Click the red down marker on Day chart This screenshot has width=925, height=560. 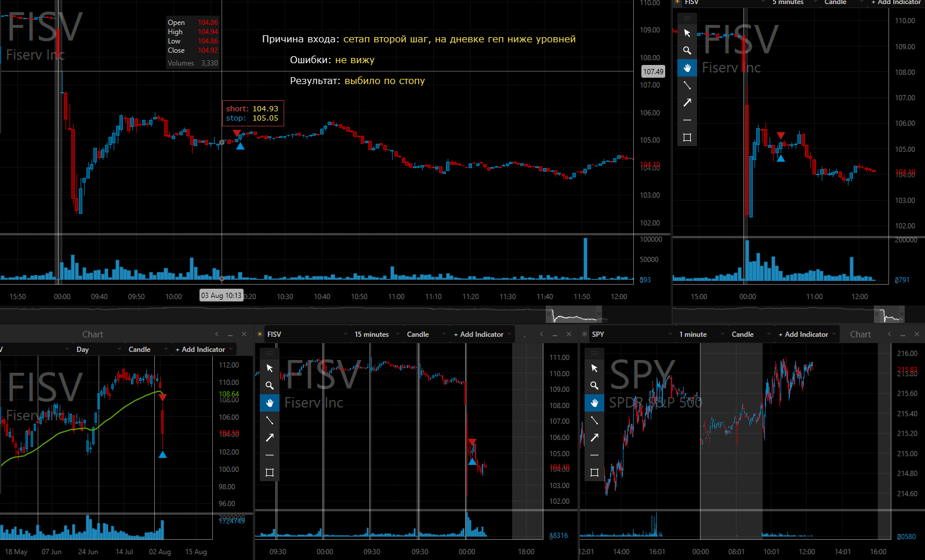163,397
